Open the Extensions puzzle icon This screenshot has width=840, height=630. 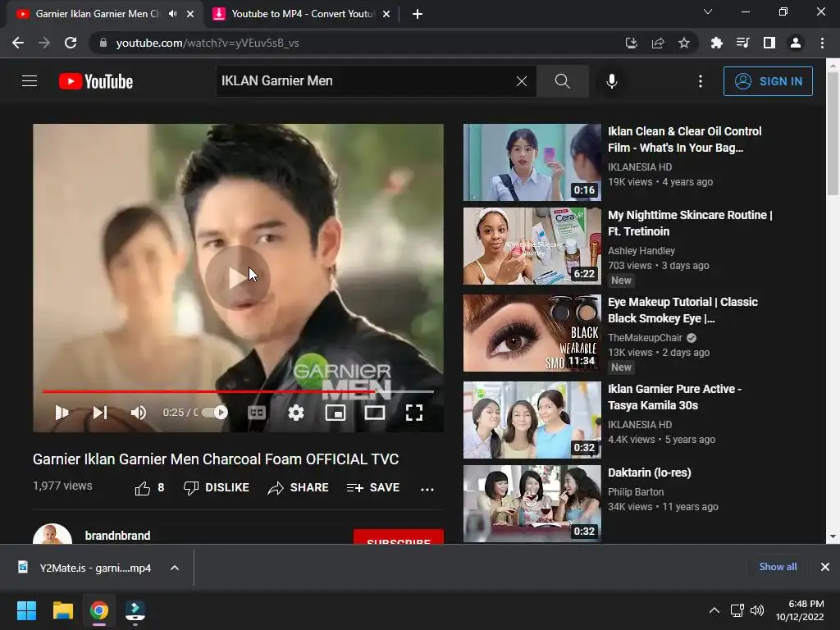point(716,43)
